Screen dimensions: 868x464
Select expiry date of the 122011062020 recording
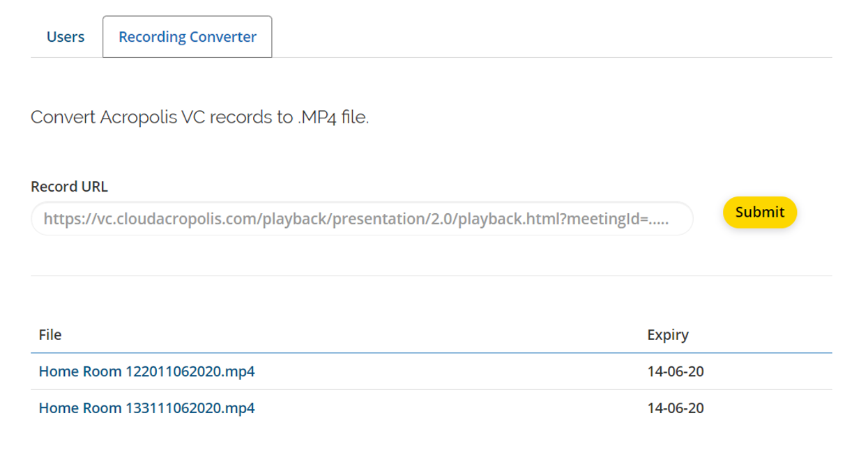(676, 371)
